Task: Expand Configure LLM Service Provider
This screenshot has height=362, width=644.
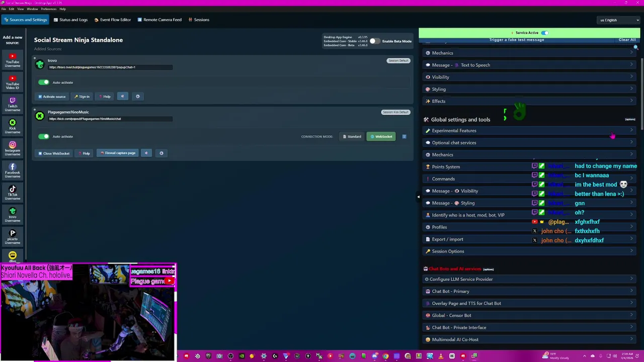Action: pos(529,280)
